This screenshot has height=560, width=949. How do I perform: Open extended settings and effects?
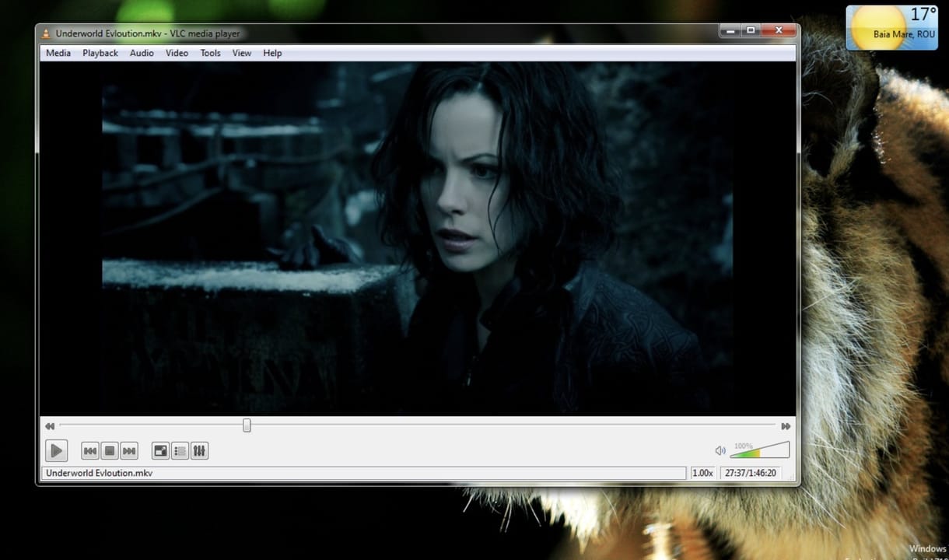[199, 450]
